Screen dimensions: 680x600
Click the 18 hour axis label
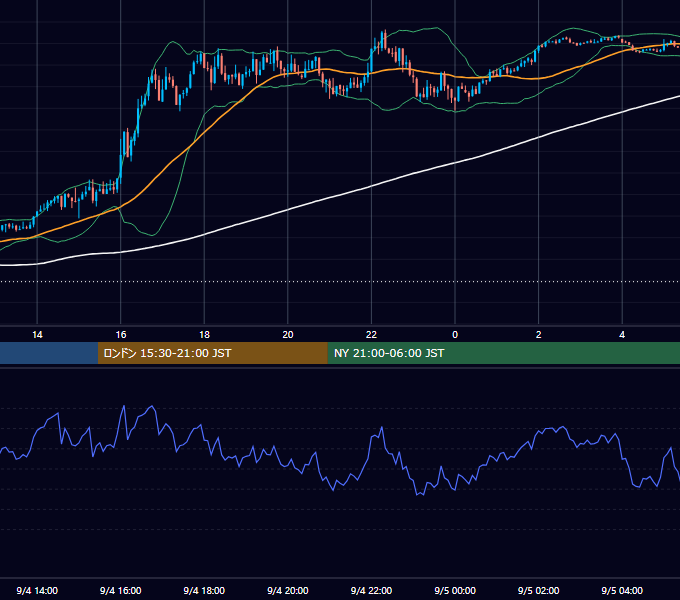tap(204, 335)
